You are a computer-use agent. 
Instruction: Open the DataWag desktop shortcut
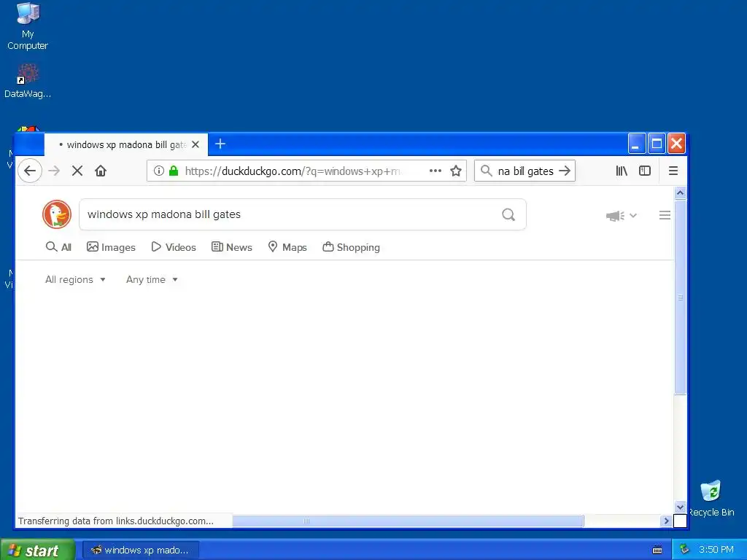pos(28,81)
